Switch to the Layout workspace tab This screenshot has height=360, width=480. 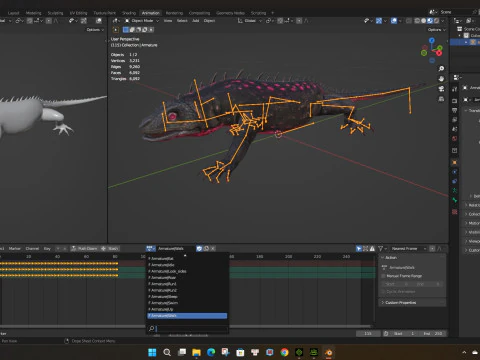point(13,13)
